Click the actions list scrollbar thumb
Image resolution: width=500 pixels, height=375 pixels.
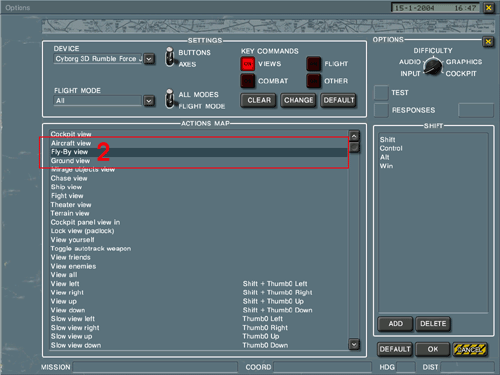pyautogui.click(x=354, y=147)
